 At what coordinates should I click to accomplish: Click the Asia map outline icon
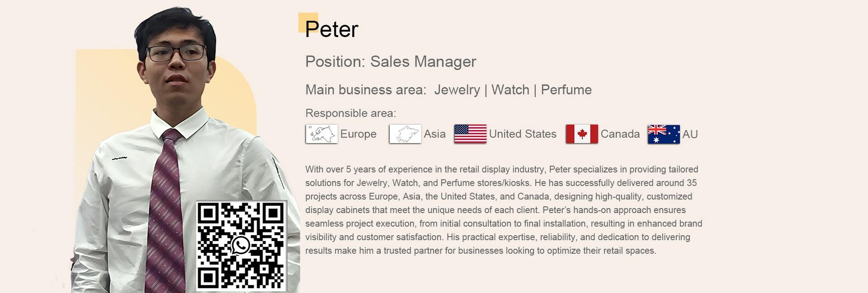[405, 134]
